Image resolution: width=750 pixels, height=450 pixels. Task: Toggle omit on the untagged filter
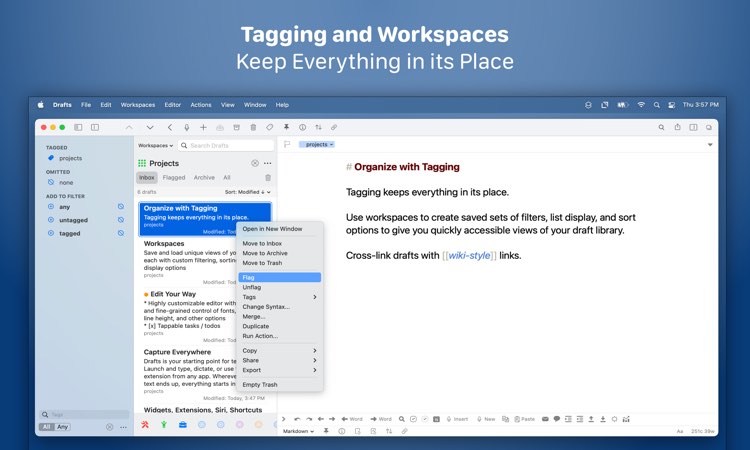[121, 220]
